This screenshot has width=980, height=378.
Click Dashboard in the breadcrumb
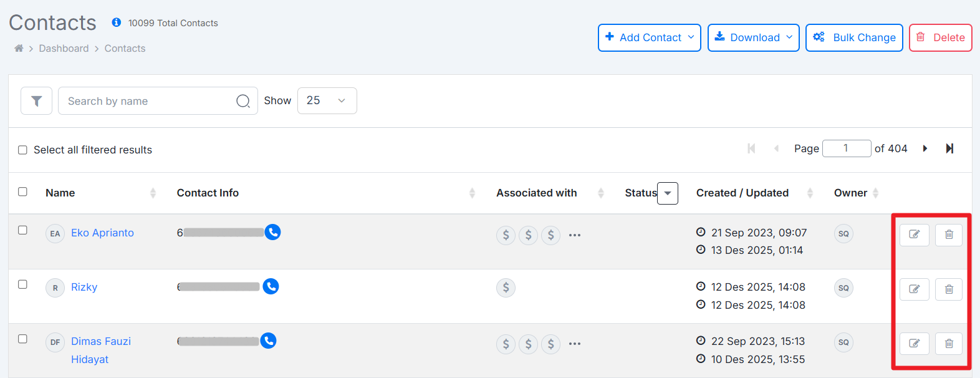tap(64, 49)
